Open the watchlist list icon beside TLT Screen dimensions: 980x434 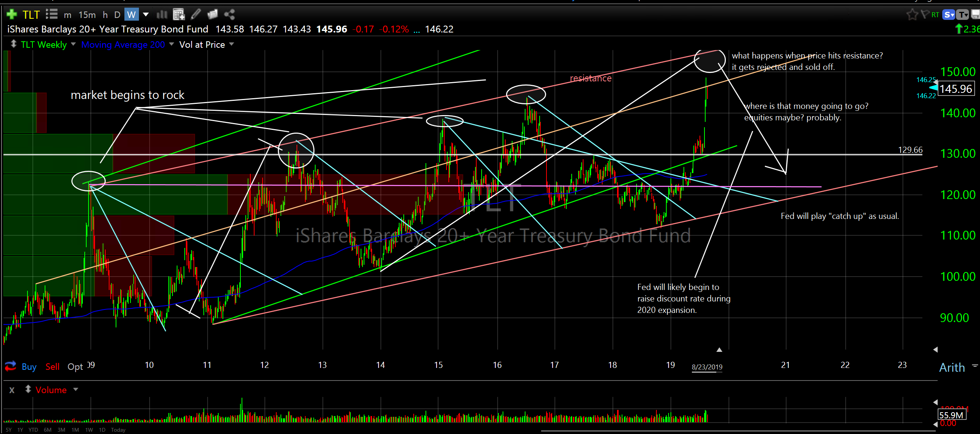(x=52, y=15)
